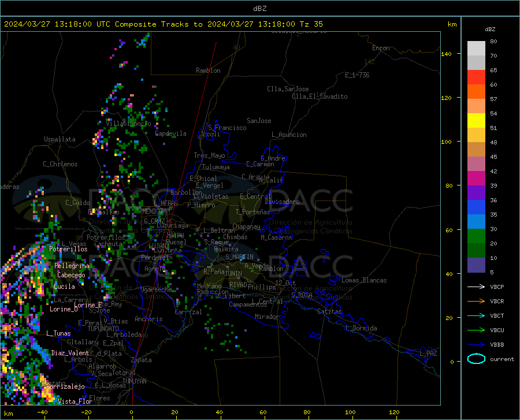This screenshot has height=420, width=520.
Task: Click the C_Chilenos map label
Action: point(60,164)
